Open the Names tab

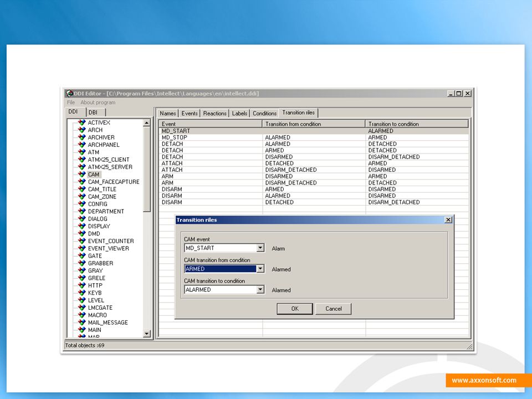click(167, 113)
